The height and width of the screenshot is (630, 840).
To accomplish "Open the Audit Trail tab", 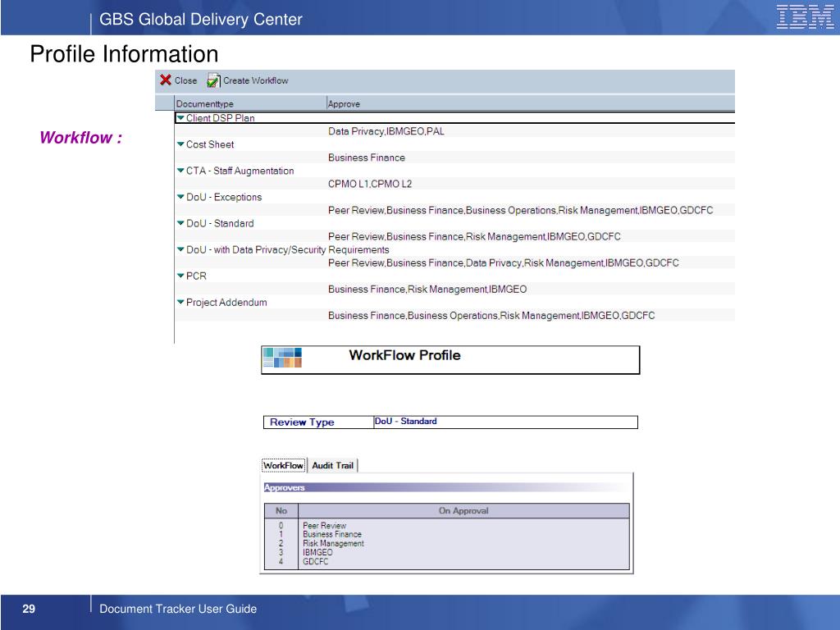I will (333, 466).
